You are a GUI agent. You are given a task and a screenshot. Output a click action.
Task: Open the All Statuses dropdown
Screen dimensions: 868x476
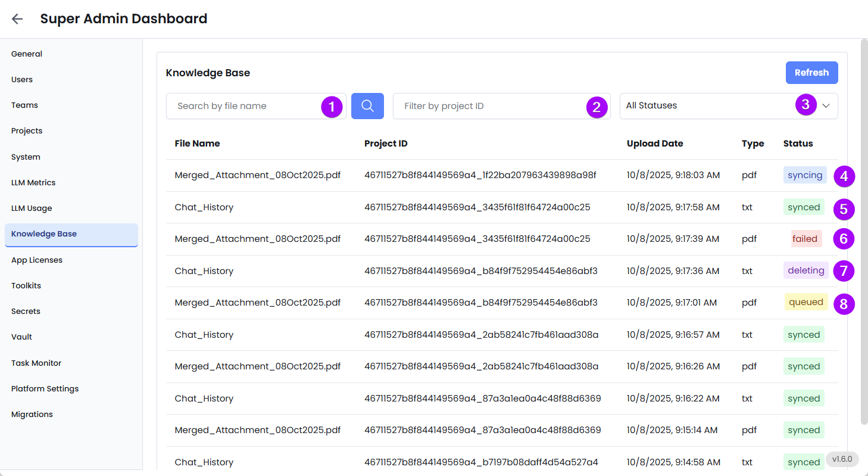pos(729,106)
